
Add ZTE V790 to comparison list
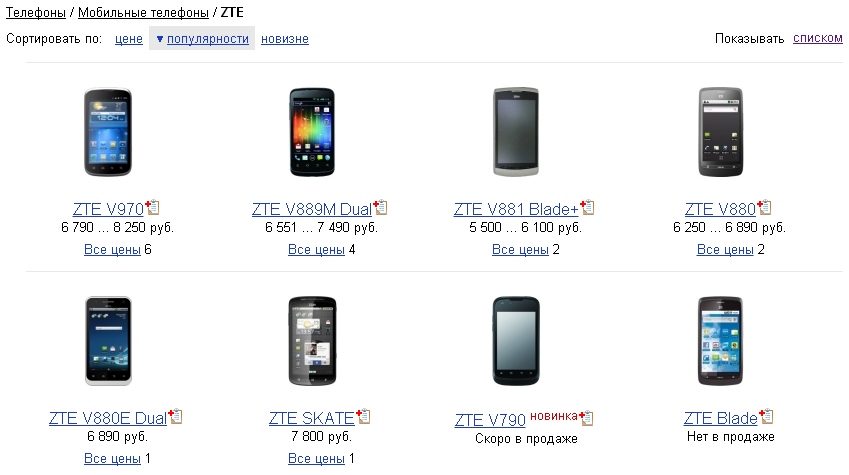click(x=586, y=418)
